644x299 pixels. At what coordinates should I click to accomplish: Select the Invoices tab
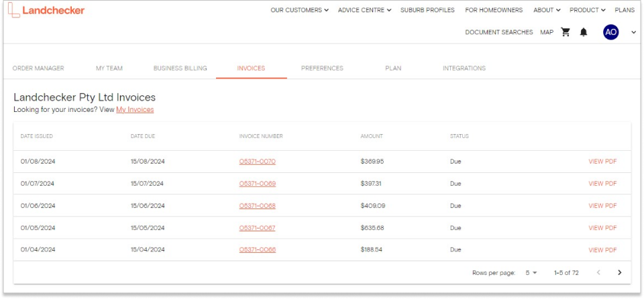click(x=251, y=68)
